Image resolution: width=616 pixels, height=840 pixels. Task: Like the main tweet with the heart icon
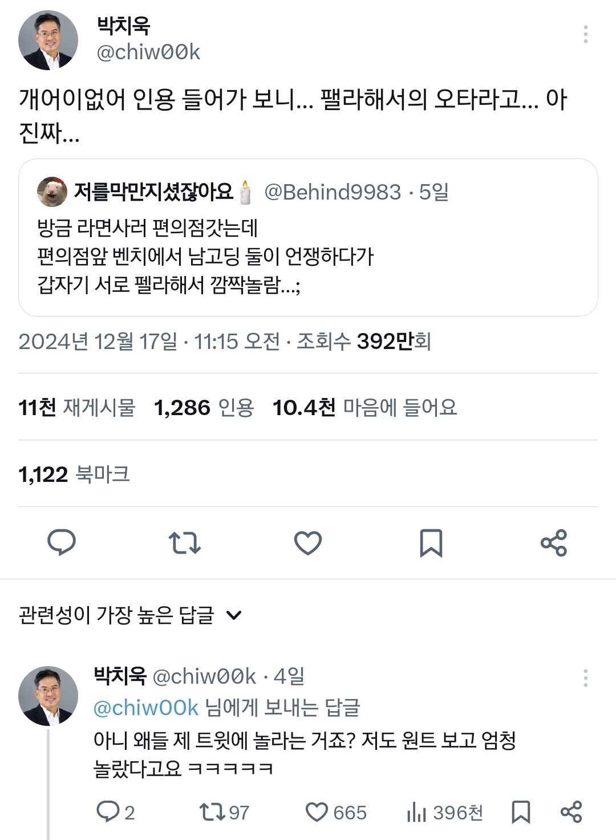(x=308, y=543)
